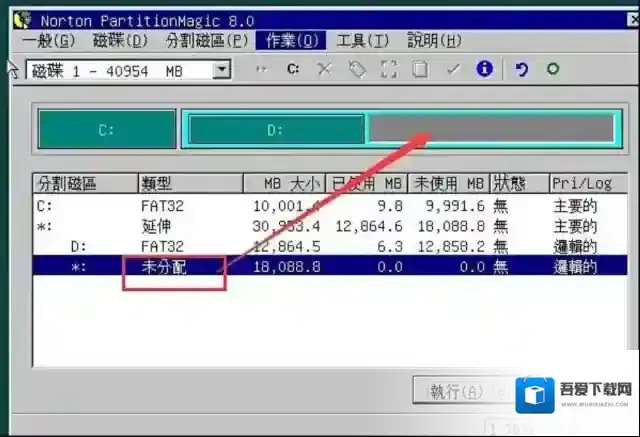Screen dimensions: 640x437
Task: Click the MB 大小 column header
Action: (284, 184)
